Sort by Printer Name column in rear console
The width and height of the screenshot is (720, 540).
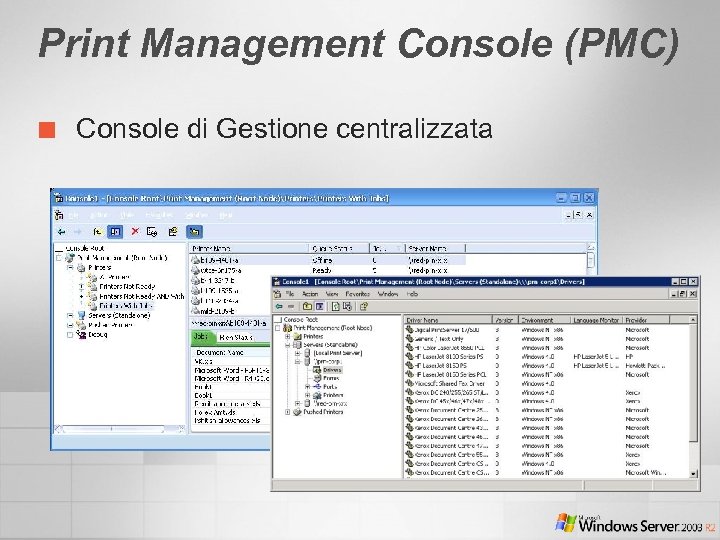point(248,248)
